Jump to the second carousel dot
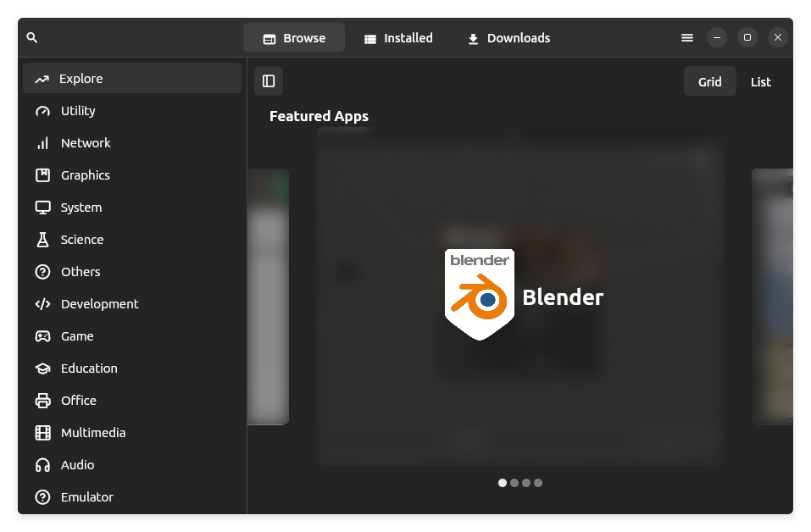 click(x=514, y=483)
